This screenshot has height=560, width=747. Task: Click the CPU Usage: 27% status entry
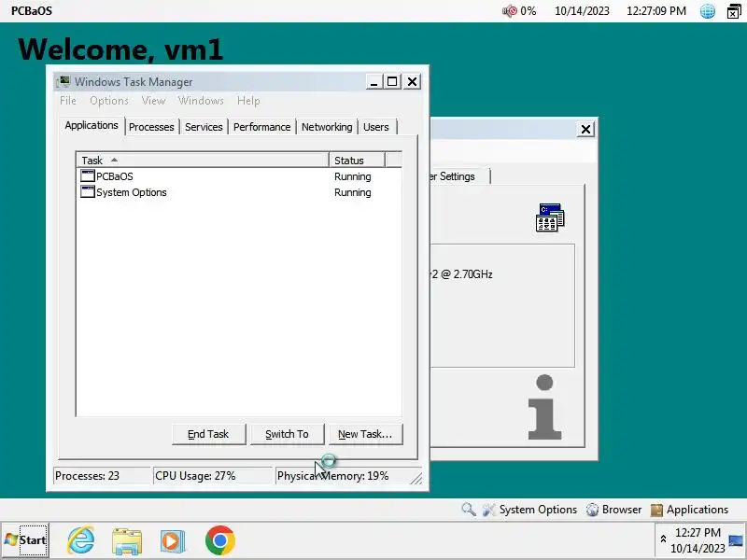[x=213, y=476]
